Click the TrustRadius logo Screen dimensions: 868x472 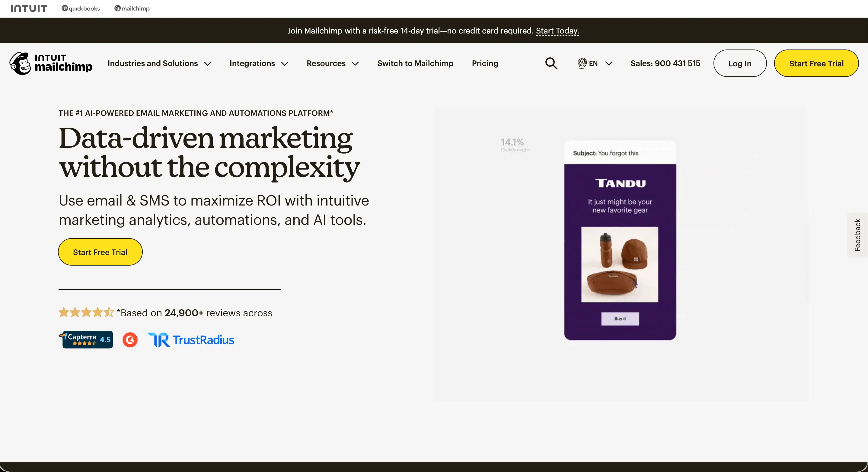[191, 340]
